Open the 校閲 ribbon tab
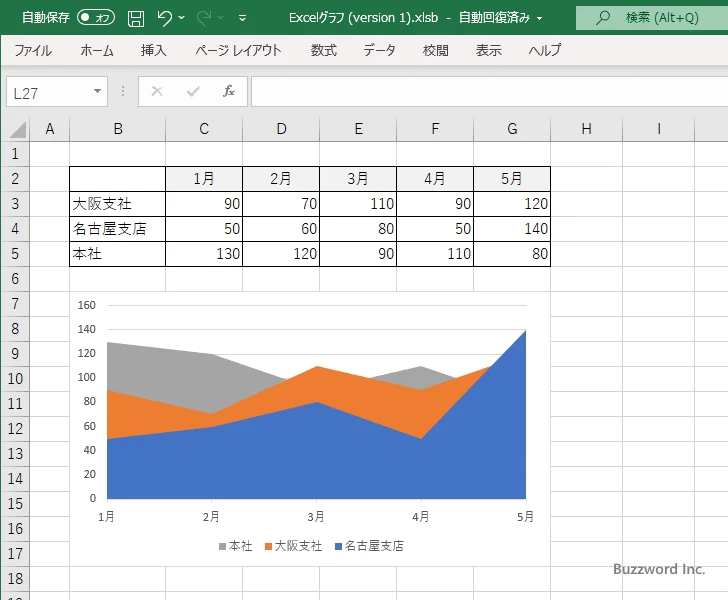Viewport: 728px width, 600px height. coord(436,50)
